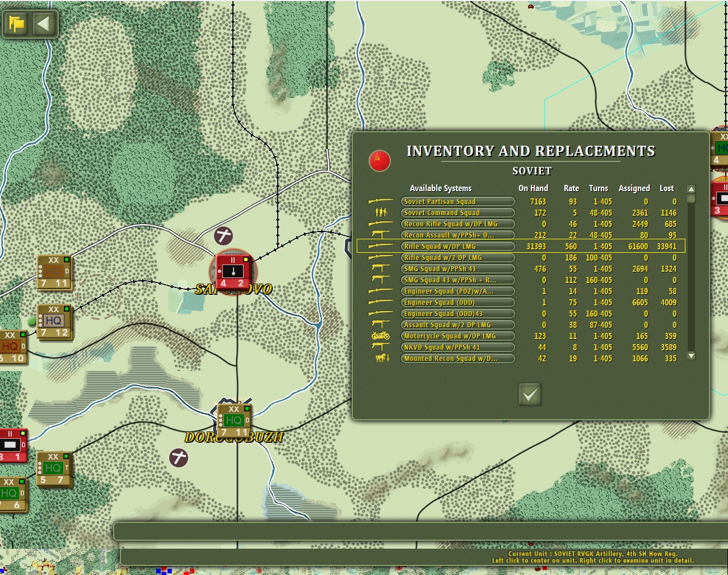Screen dimensions: 728x575
Task: Click the yellow flags icon button
Action: pyautogui.click(x=17, y=24)
